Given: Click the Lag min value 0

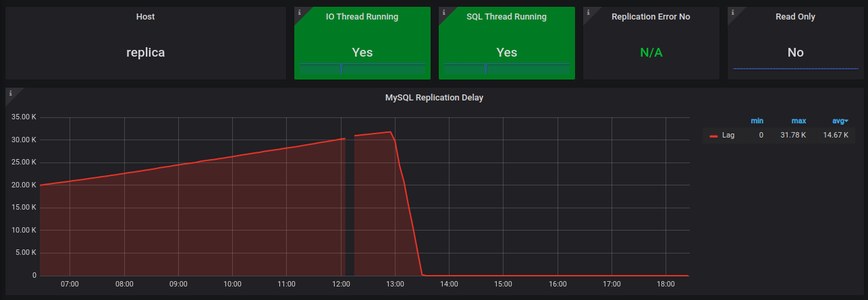Looking at the screenshot, I should click(x=761, y=136).
